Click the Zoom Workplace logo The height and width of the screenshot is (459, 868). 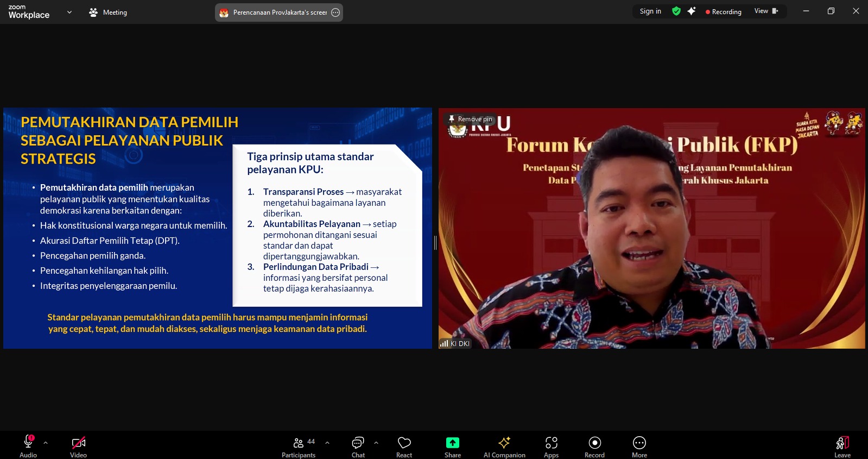coord(29,12)
